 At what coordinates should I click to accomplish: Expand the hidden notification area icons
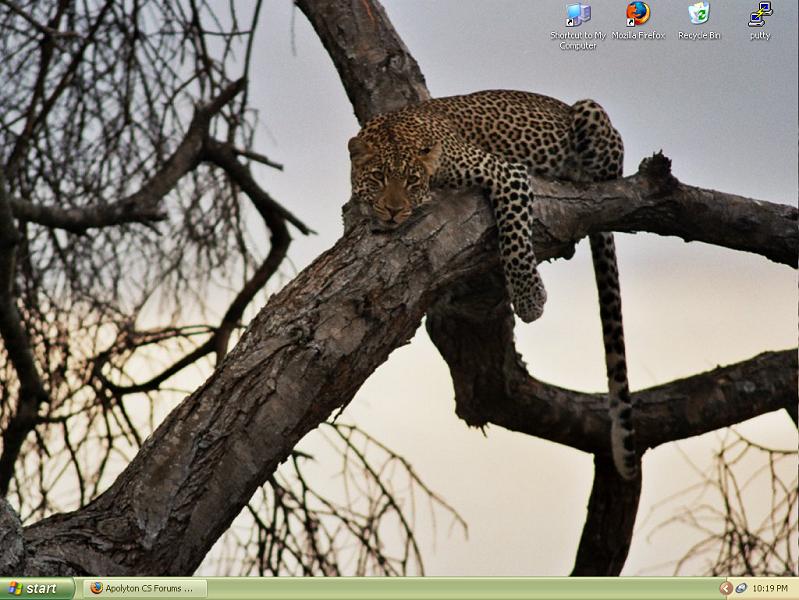pos(726,588)
